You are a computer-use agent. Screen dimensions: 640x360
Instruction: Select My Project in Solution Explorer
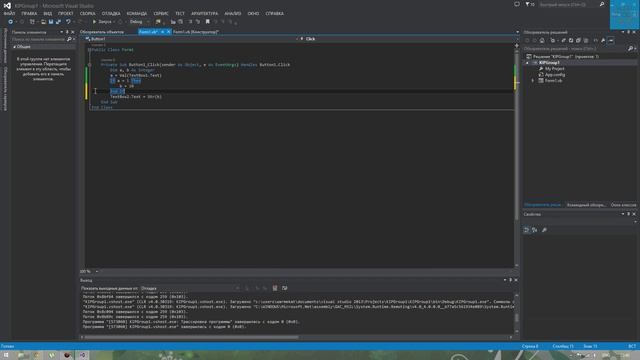point(554,69)
